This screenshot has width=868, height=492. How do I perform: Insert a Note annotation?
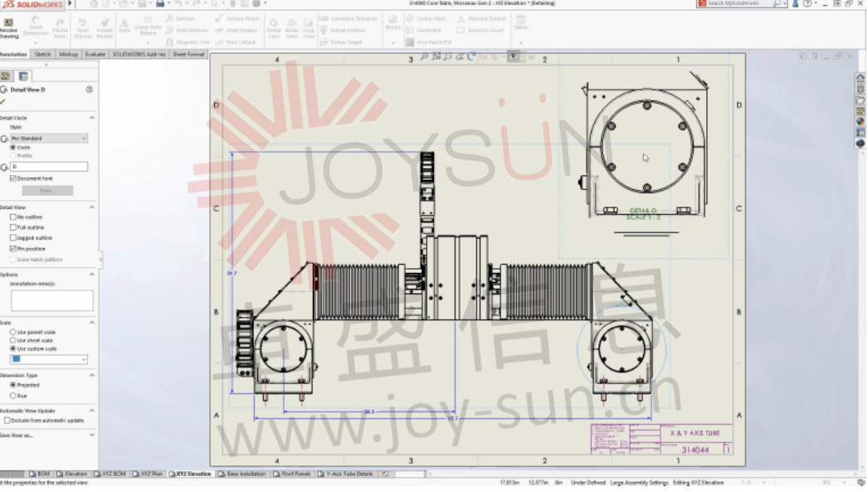(x=124, y=25)
